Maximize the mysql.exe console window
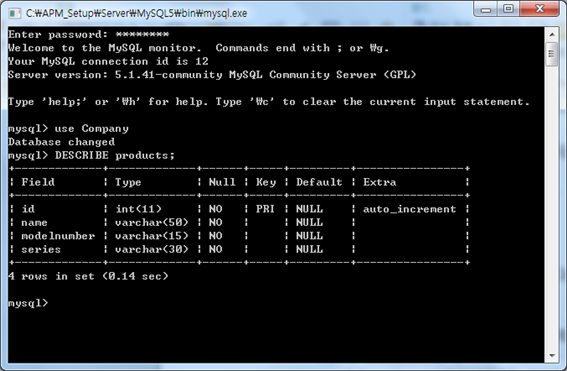The image size is (567, 371). coord(508,9)
